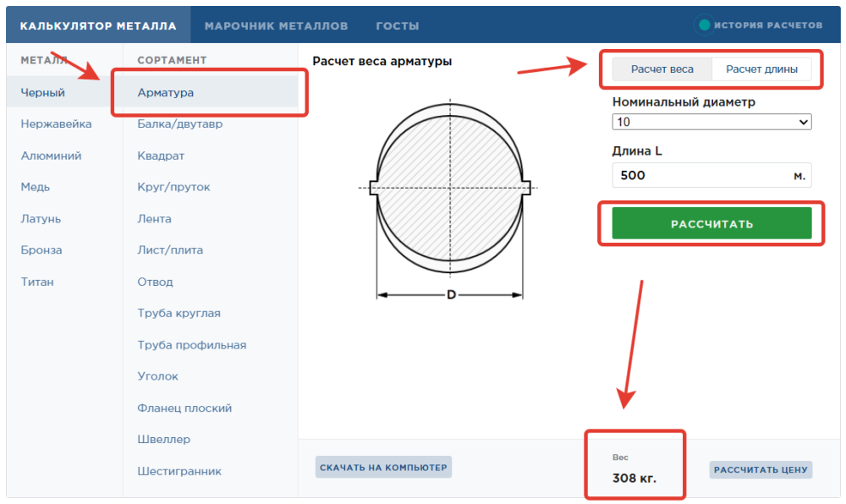Click the Длина L input field
This screenshot has width=846, height=504.
click(711, 175)
